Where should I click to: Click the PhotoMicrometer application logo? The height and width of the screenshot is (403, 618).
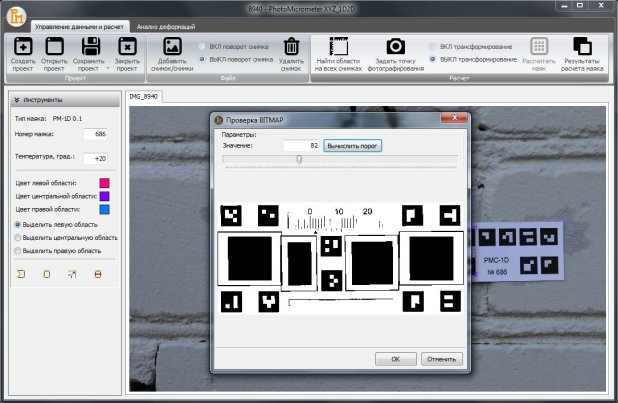(x=17, y=17)
